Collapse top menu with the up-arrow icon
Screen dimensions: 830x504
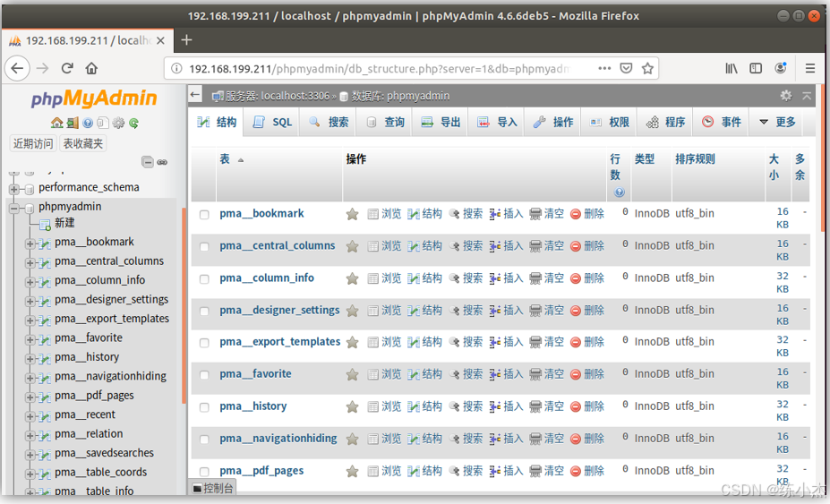click(807, 96)
